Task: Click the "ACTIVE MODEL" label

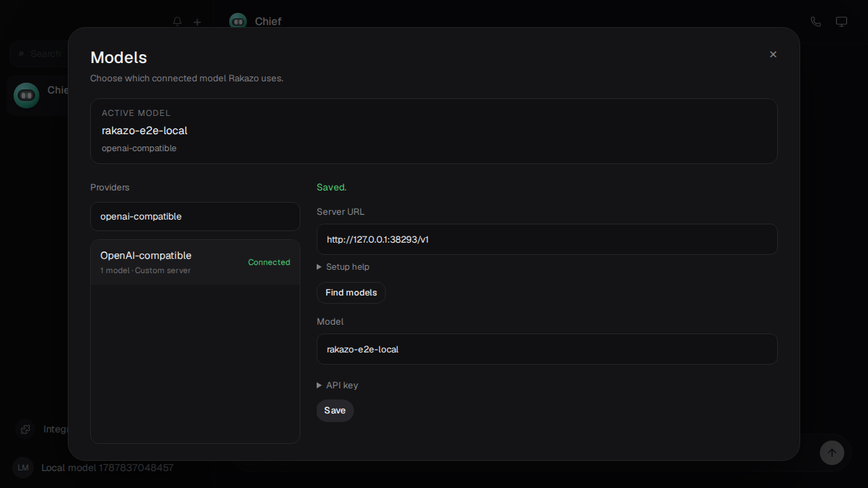Action: click(x=136, y=113)
